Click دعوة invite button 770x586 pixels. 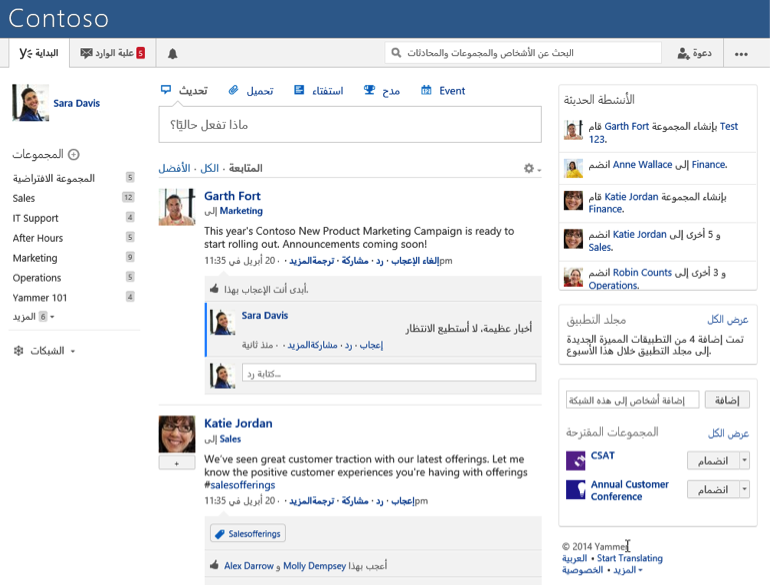(x=695, y=53)
